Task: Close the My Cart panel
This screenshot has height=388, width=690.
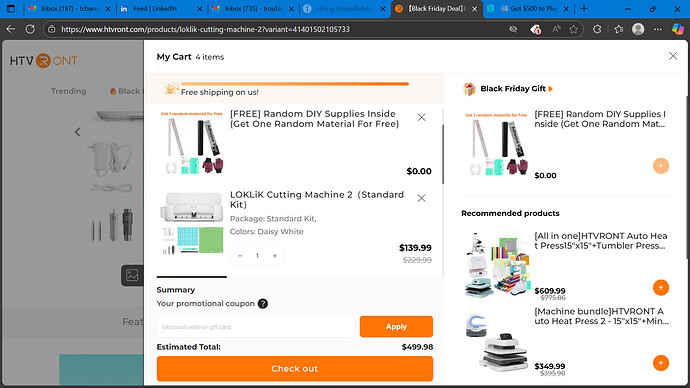Action: pyautogui.click(x=673, y=56)
